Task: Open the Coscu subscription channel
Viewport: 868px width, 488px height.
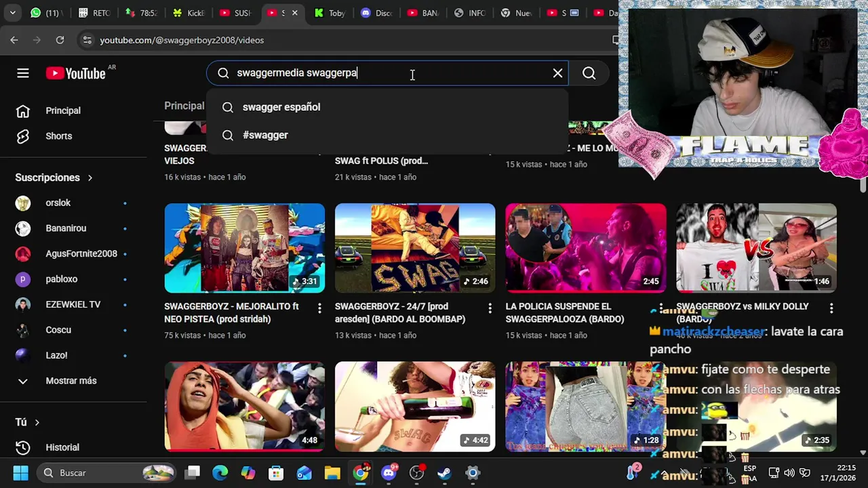Action: [73, 330]
